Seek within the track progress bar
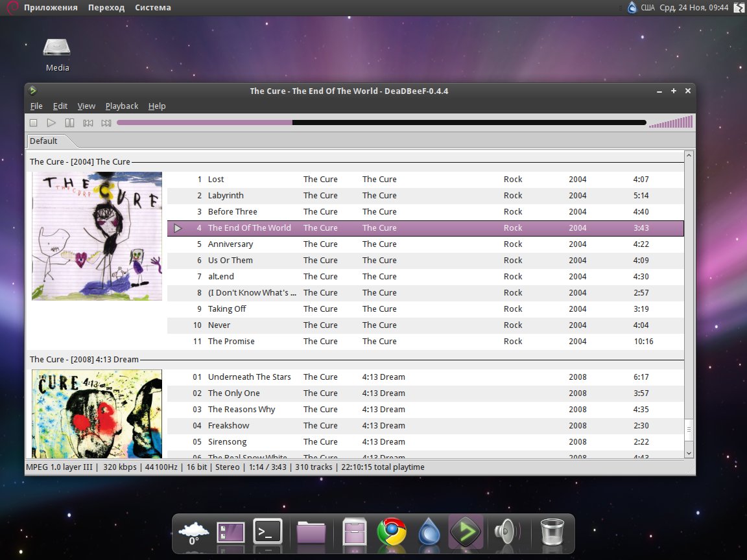The width and height of the screenshot is (747, 560). click(x=381, y=123)
